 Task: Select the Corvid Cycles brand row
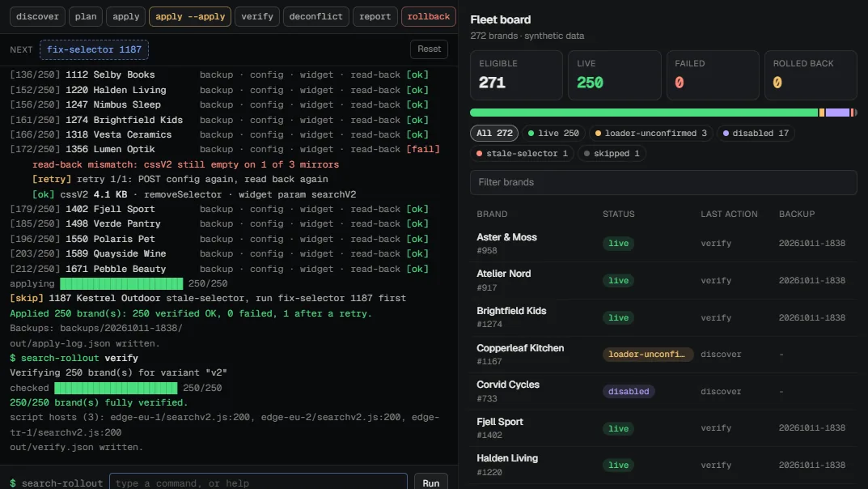click(x=663, y=391)
